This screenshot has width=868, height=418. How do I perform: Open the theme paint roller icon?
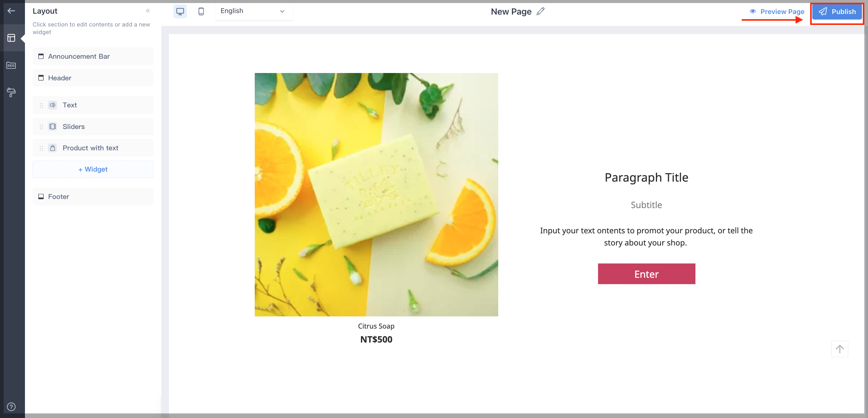click(11, 92)
